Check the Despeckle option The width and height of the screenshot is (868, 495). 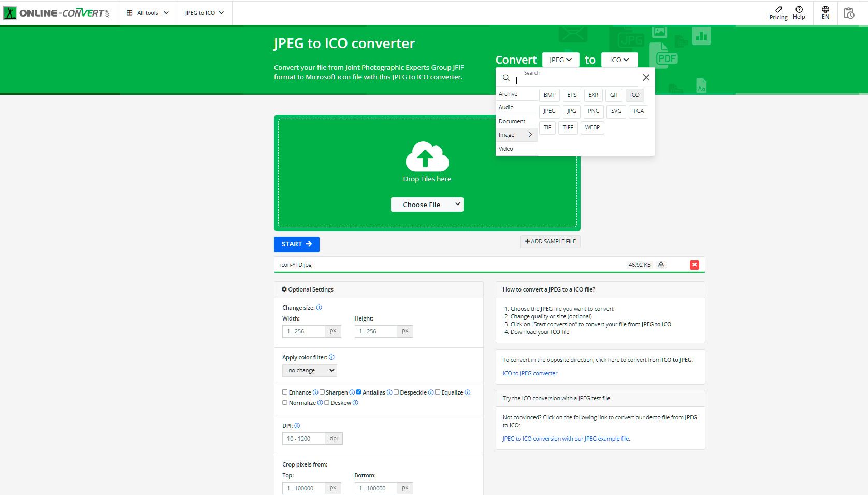396,392
